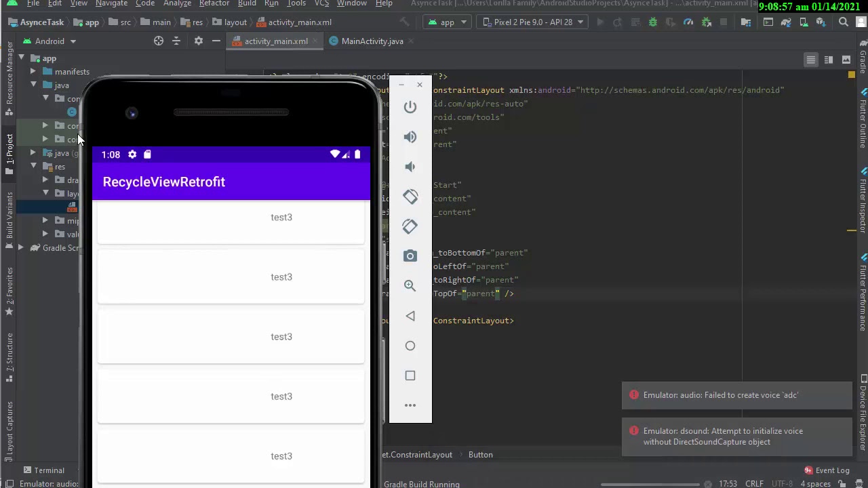Image resolution: width=868 pixels, height=488 pixels.
Task: Open the File menu
Action: pos(33,3)
